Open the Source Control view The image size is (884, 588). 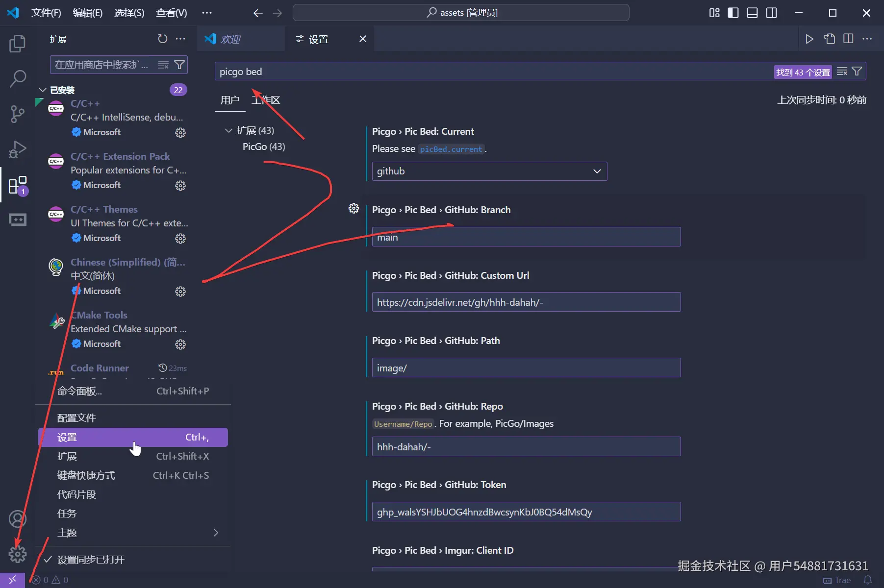click(x=18, y=114)
